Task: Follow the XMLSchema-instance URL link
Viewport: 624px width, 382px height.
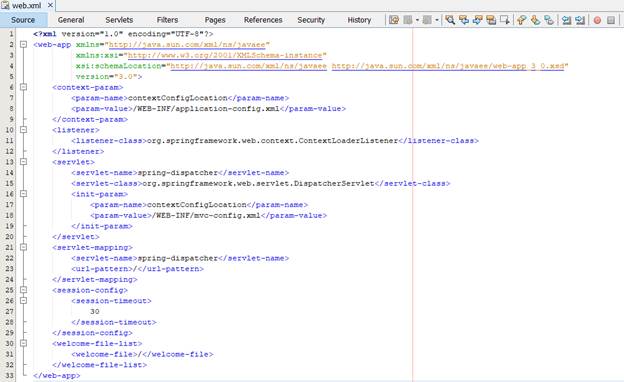Action: click(224, 55)
